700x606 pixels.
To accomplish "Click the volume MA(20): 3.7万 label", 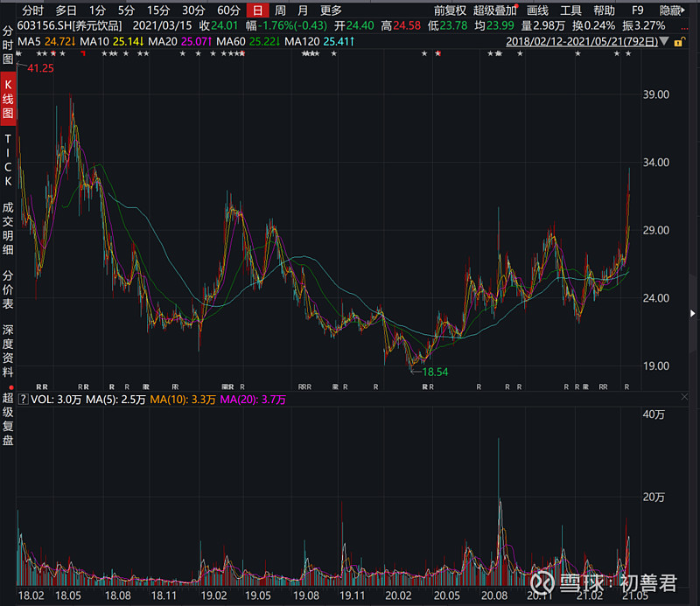I will pos(253,400).
